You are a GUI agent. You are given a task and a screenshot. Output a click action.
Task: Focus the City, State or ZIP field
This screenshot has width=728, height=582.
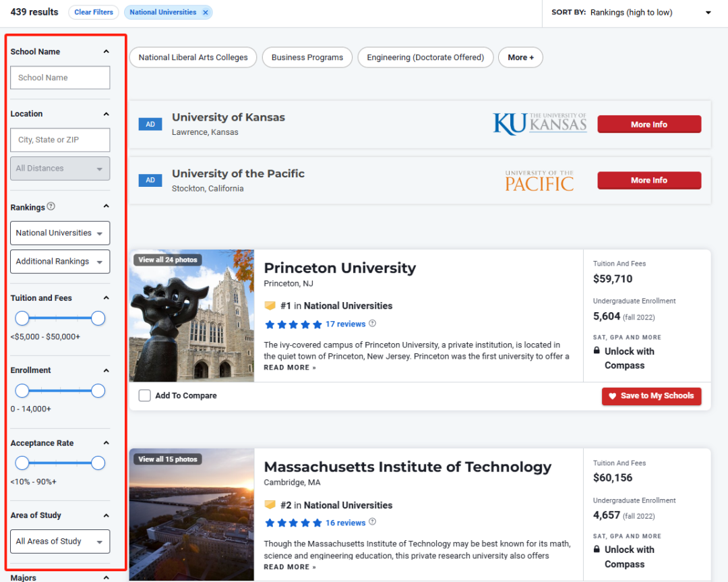pos(60,140)
